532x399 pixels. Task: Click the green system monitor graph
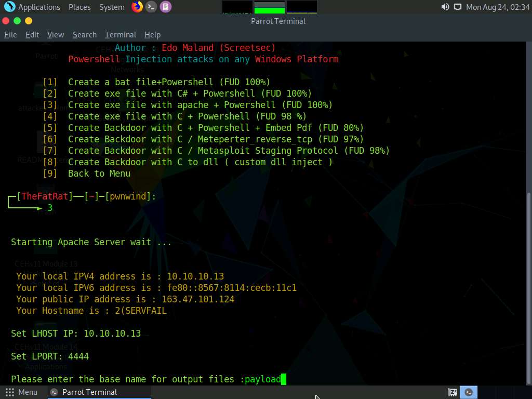[x=270, y=7]
